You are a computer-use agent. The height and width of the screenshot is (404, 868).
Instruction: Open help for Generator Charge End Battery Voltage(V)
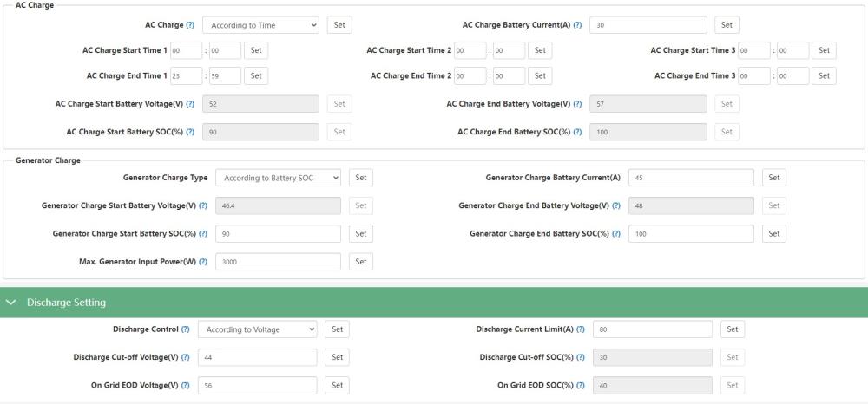pos(616,205)
